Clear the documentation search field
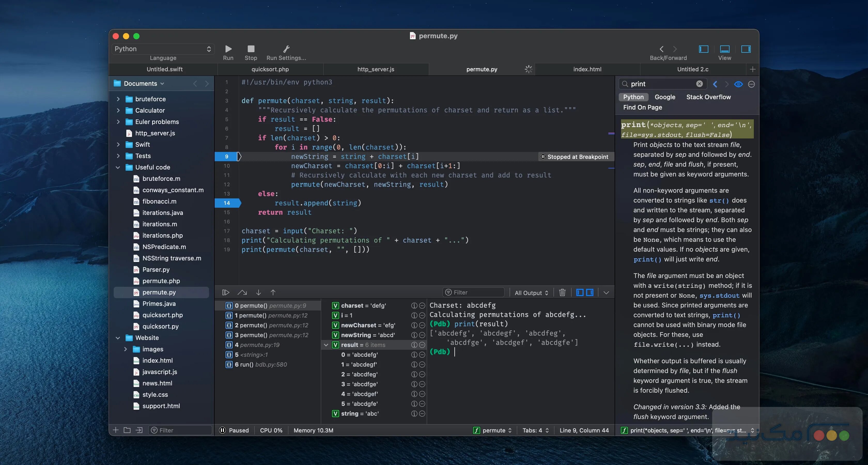Screen dimensions: 868x465 [699, 84]
